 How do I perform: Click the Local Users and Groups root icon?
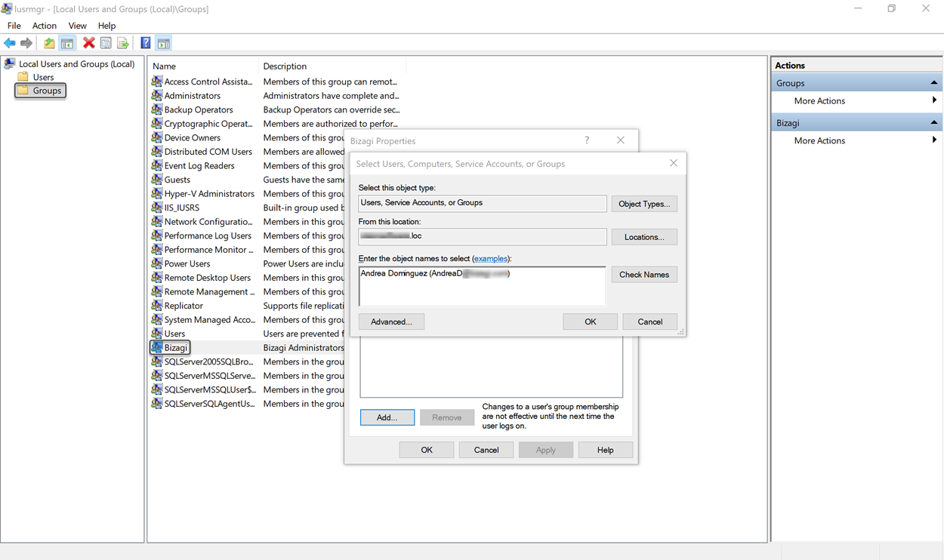[x=10, y=64]
